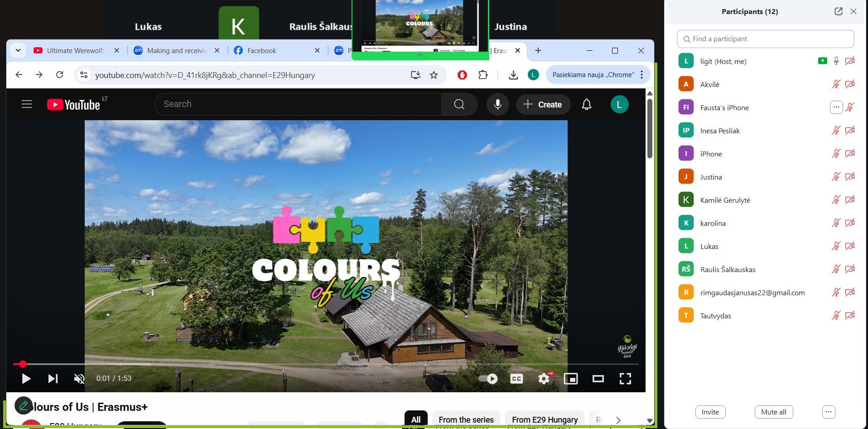Switch to the Facebook tab
This screenshot has height=429, width=868.
pyautogui.click(x=261, y=51)
